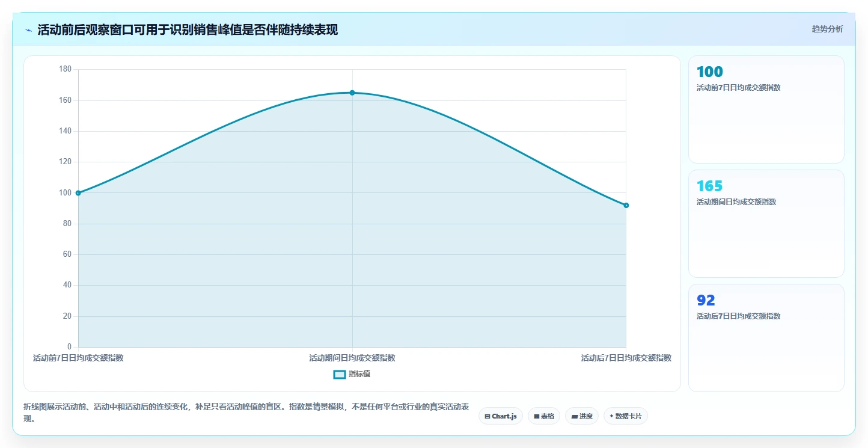Click the y-axis tick label 180

pos(65,69)
